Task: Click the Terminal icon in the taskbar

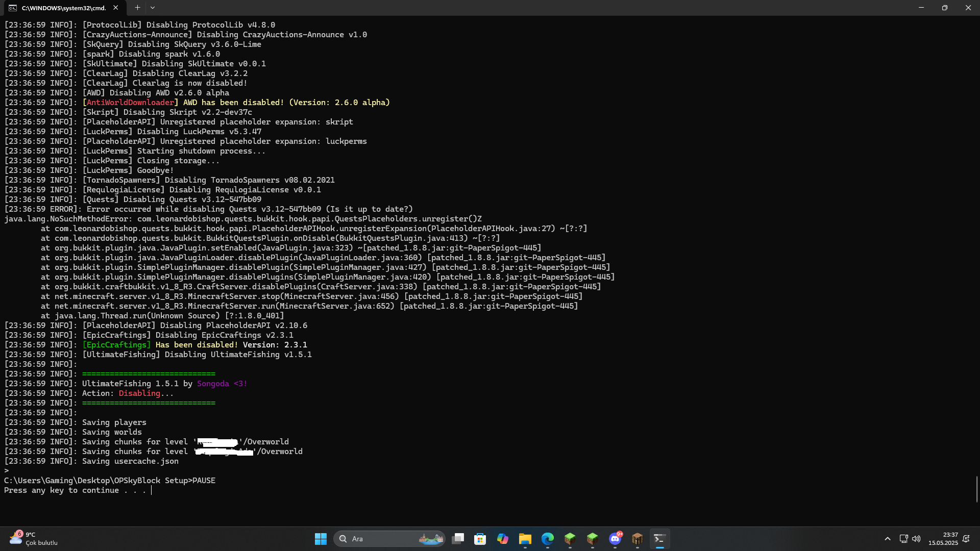Action: 659,539
